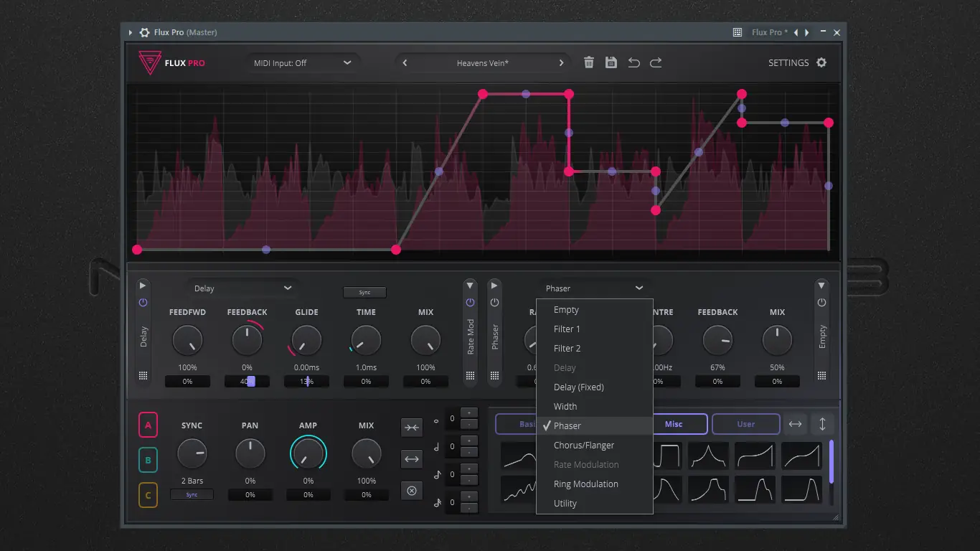Click the down arrow atop the Rate Mod slot

point(470,285)
